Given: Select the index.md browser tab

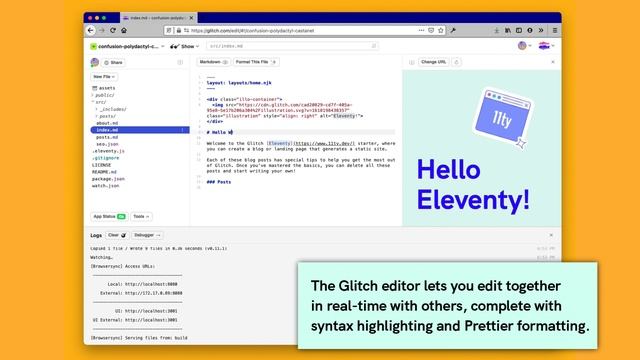Looking at the screenshot, I should (159, 18).
